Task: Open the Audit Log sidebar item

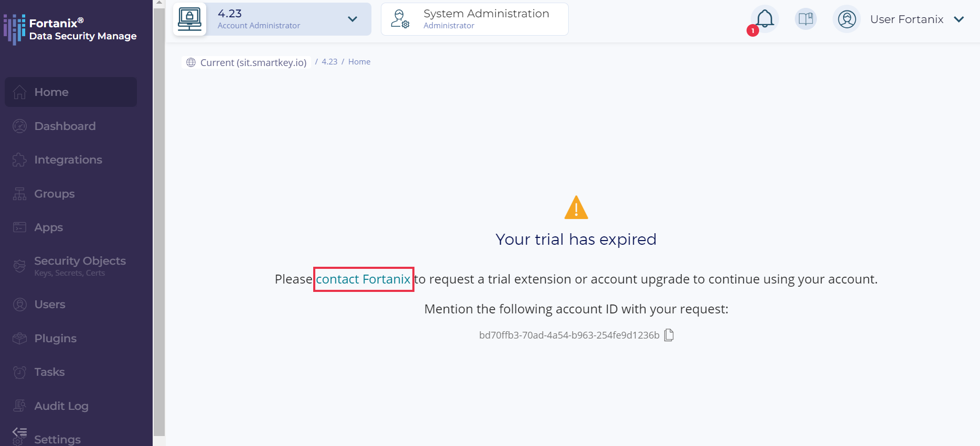Action: click(x=61, y=406)
